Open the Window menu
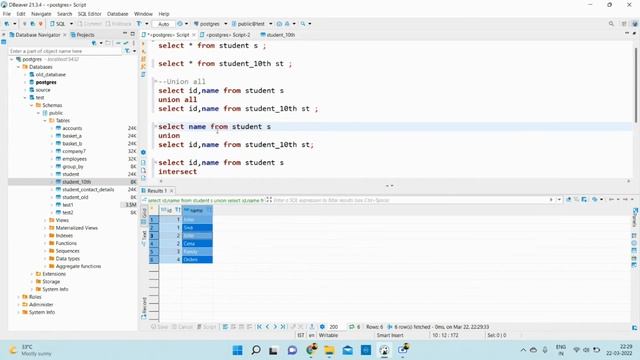Image resolution: width=640 pixels, height=360 pixels. (x=143, y=14)
